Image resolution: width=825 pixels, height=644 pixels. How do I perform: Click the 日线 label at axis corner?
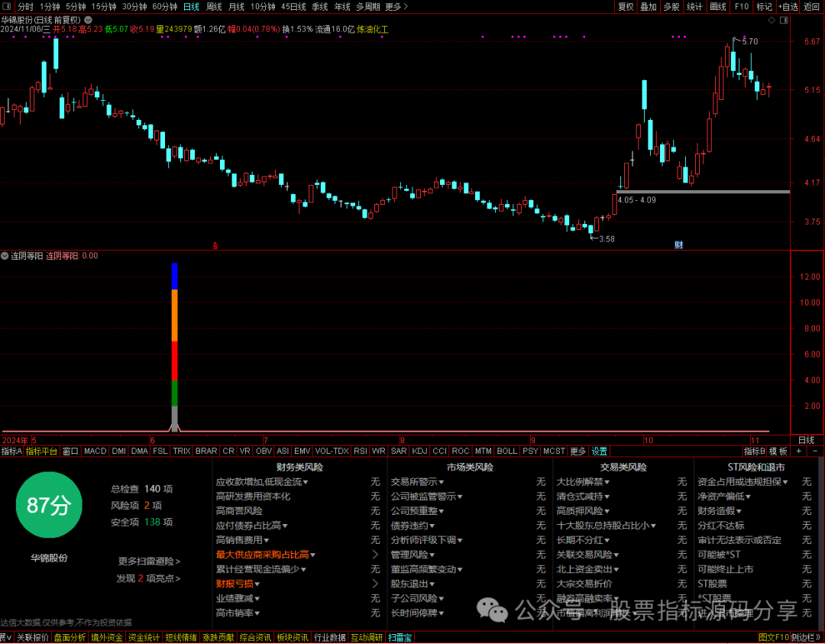point(806,440)
